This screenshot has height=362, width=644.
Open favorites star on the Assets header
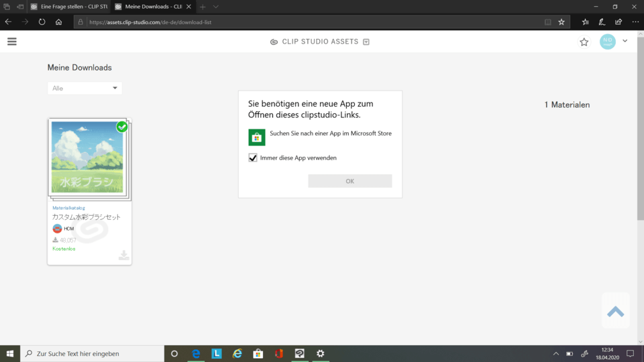click(584, 42)
